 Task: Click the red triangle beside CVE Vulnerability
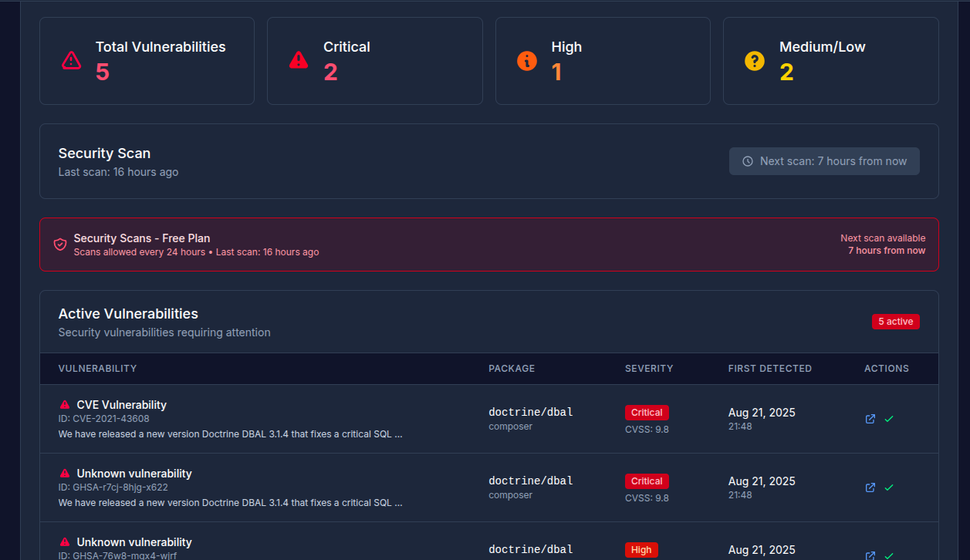65,404
